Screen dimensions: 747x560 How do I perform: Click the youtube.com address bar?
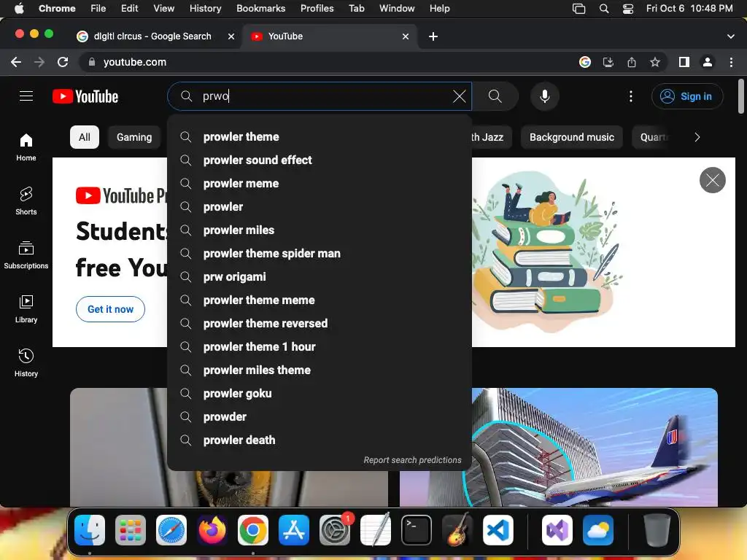(x=329, y=62)
